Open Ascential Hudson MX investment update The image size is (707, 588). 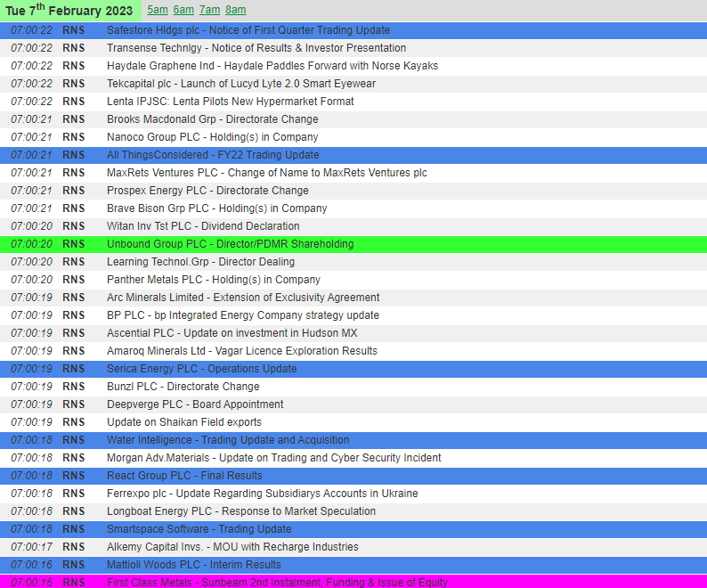pyautogui.click(x=232, y=333)
